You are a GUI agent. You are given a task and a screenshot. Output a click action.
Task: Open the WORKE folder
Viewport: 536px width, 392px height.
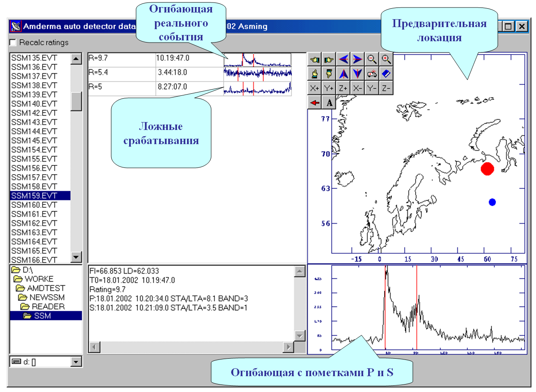(x=33, y=279)
